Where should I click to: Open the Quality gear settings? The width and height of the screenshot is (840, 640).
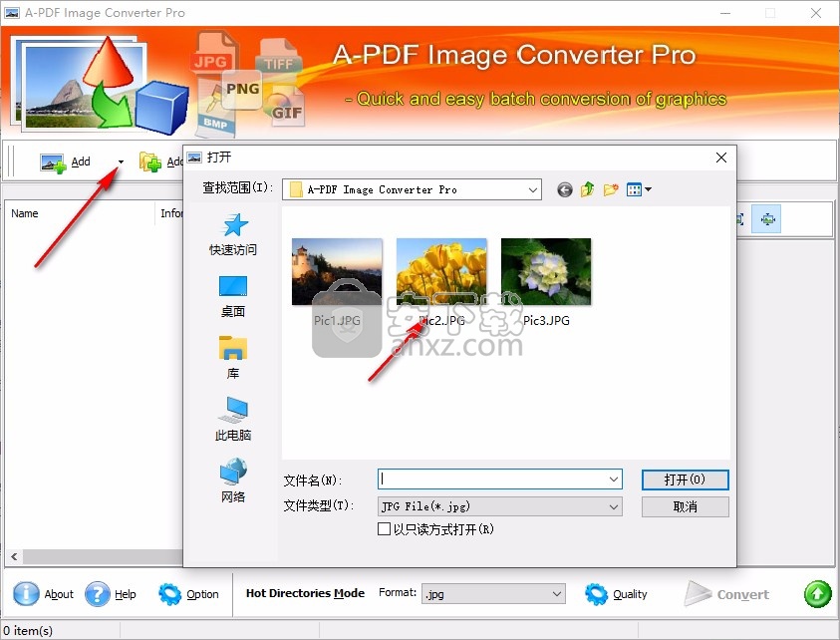616,594
